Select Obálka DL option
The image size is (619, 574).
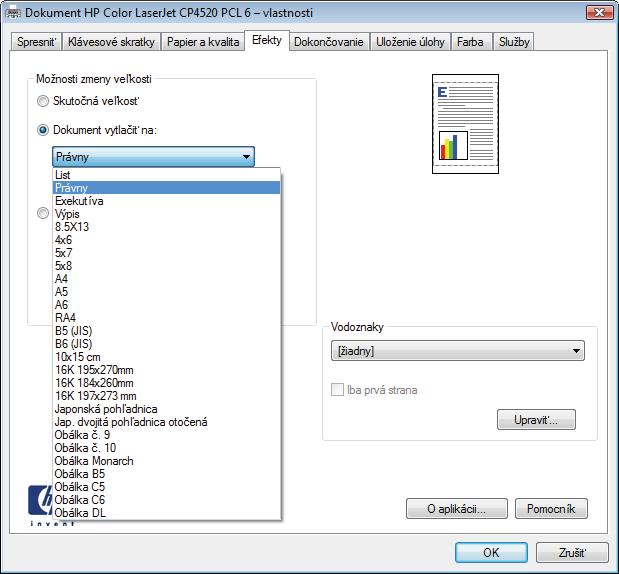point(167,513)
